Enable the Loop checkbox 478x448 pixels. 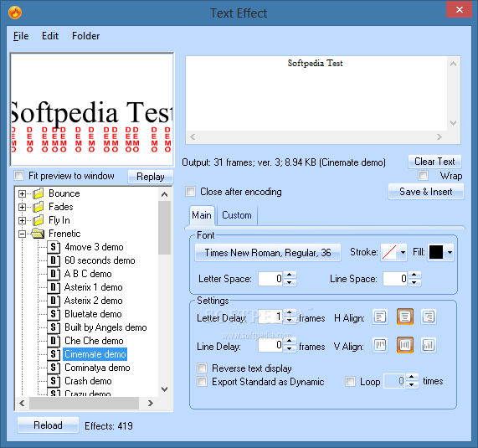(x=350, y=382)
